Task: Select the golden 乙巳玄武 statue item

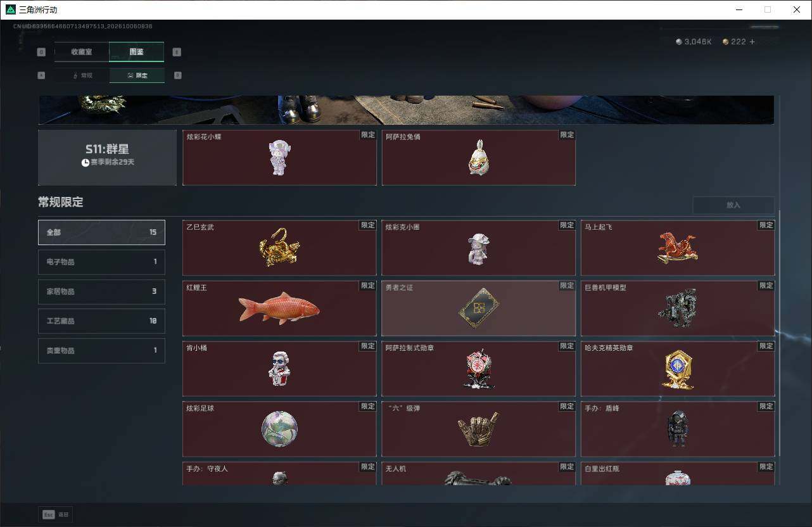Action: pos(279,248)
